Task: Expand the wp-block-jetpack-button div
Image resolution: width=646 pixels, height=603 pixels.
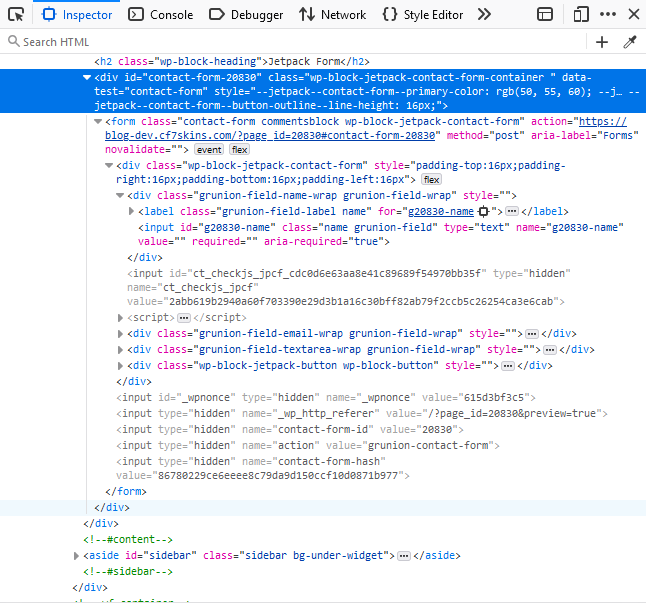Action: [x=122, y=365]
